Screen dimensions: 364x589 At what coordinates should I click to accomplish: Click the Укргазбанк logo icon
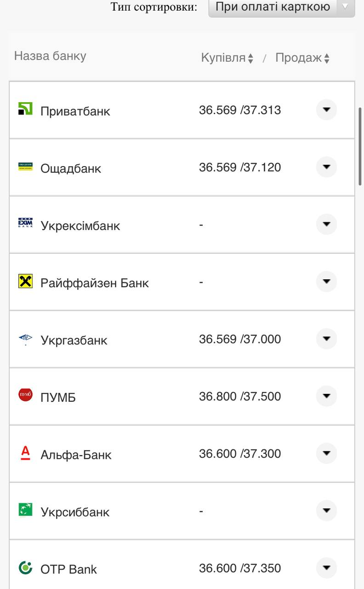[25, 340]
